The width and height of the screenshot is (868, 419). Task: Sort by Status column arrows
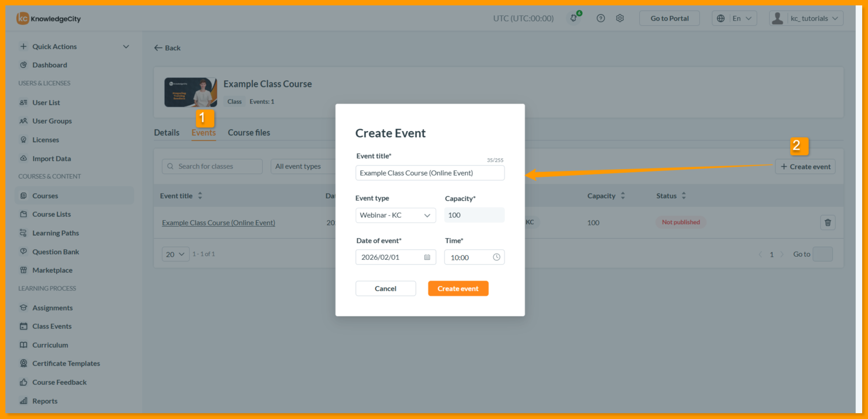(x=683, y=196)
